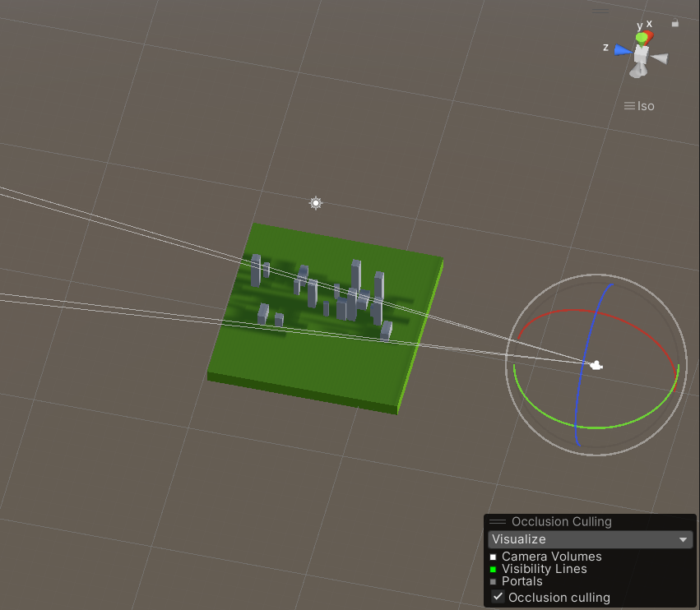Image resolution: width=700 pixels, height=610 pixels.
Task: Click the center cube of the orientation gizmo
Action: tap(641, 54)
